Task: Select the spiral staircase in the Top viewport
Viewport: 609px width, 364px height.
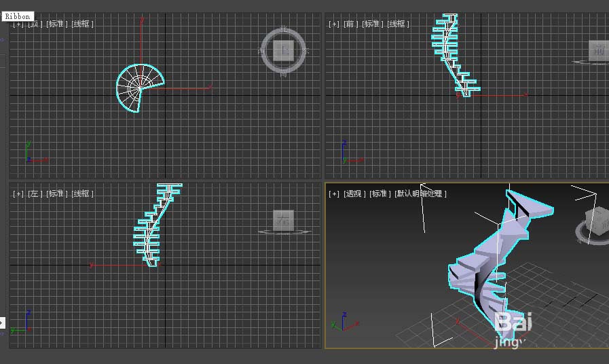Action: [139, 87]
